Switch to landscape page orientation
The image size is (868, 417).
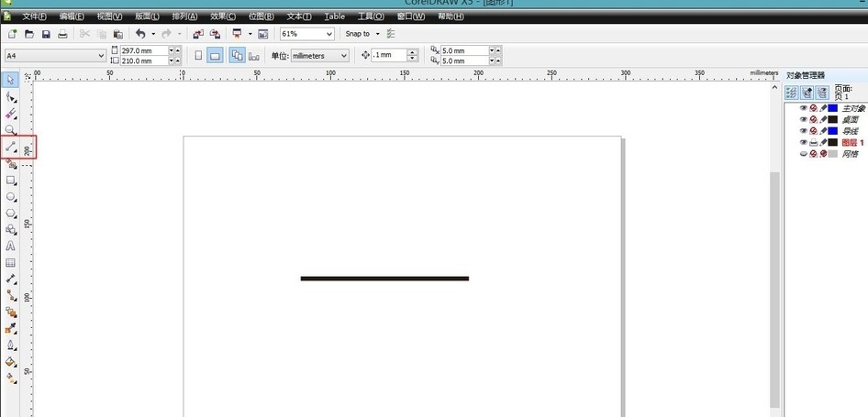pos(216,55)
